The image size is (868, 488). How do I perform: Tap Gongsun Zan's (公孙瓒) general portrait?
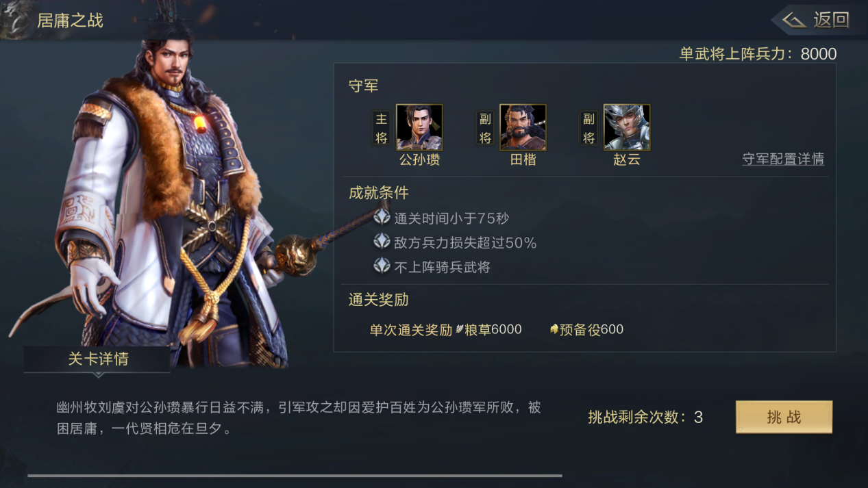[419, 127]
